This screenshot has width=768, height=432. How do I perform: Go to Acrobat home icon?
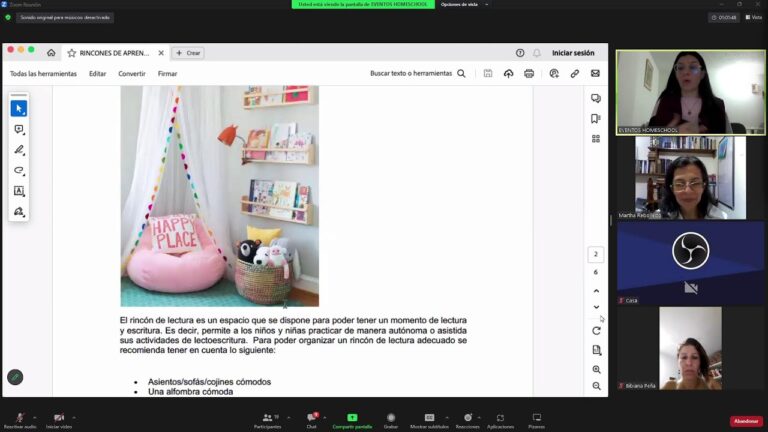coord(51,52)
